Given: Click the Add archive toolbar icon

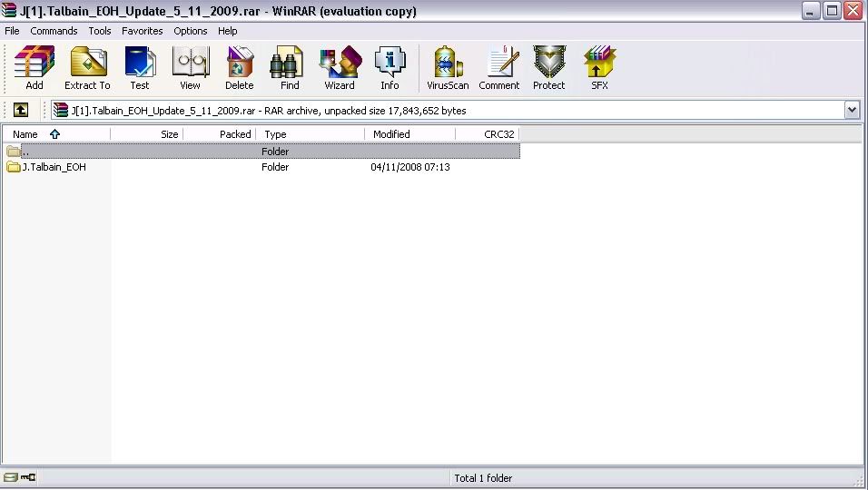Looking at the screenshot, I should coord(35,69).
